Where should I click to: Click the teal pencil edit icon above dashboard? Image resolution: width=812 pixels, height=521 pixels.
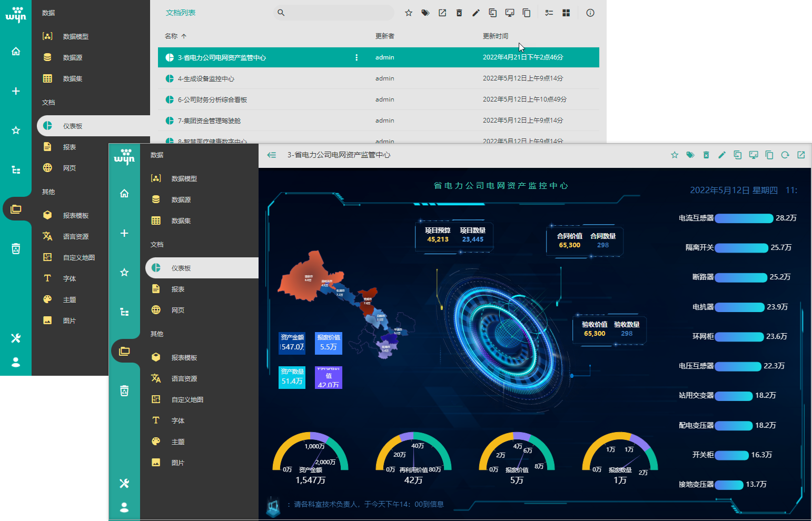point(721,155)
